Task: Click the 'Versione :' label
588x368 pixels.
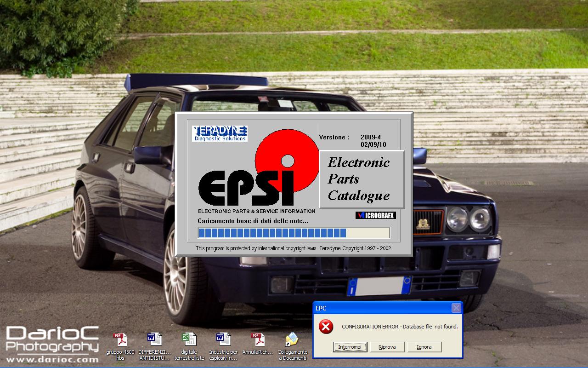Action: pyautogui.click(x=334, y=137)
